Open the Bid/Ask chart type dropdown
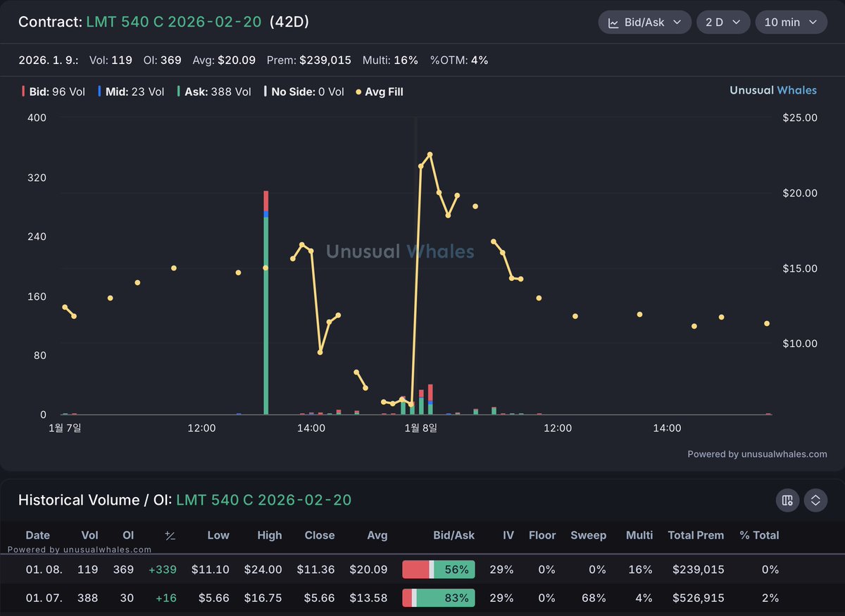This screenshot has width=845, height=616. point(644,22)
